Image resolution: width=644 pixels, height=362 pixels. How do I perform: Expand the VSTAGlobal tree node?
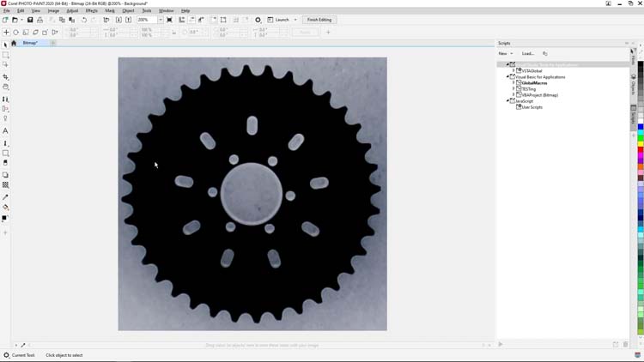coord(513,70)
